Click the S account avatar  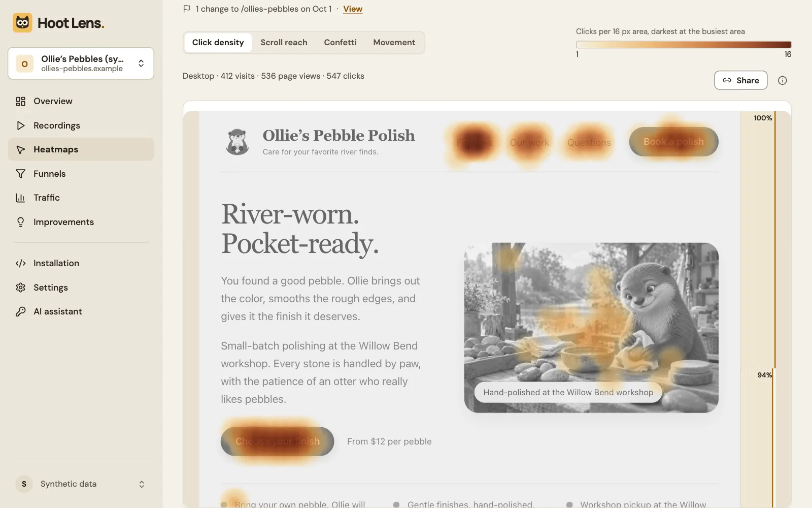point(24,484)
